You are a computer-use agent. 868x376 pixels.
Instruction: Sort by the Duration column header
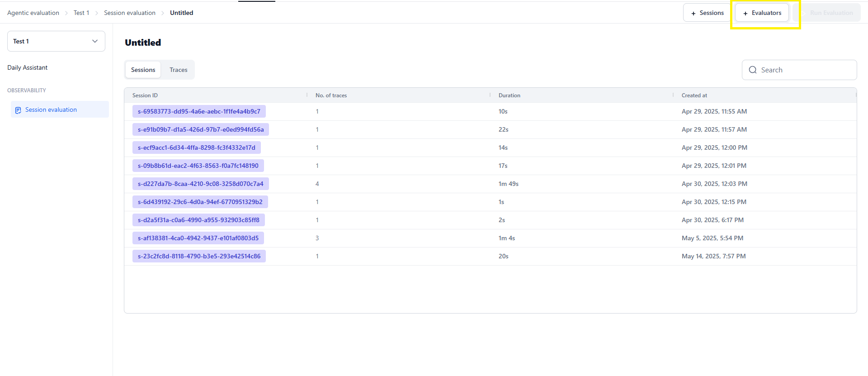click(x=509, y=95)
